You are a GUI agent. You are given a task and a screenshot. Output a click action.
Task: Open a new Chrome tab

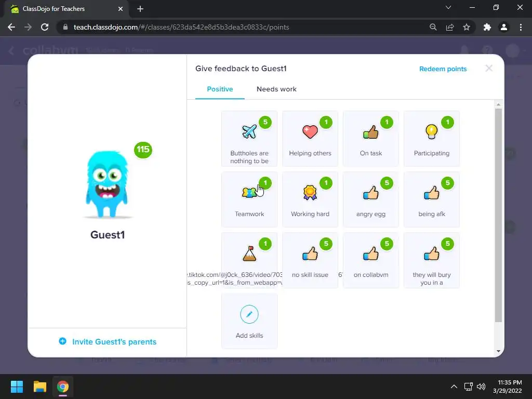coord(140,9)
